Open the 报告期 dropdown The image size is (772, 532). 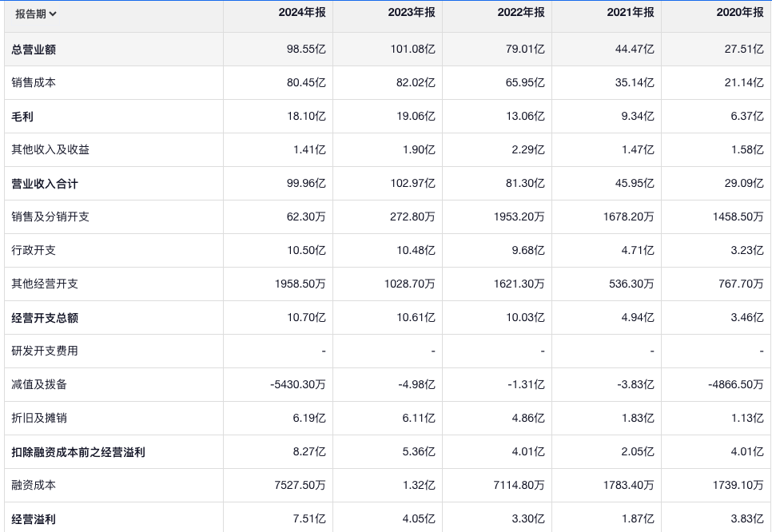click(36, 14)
